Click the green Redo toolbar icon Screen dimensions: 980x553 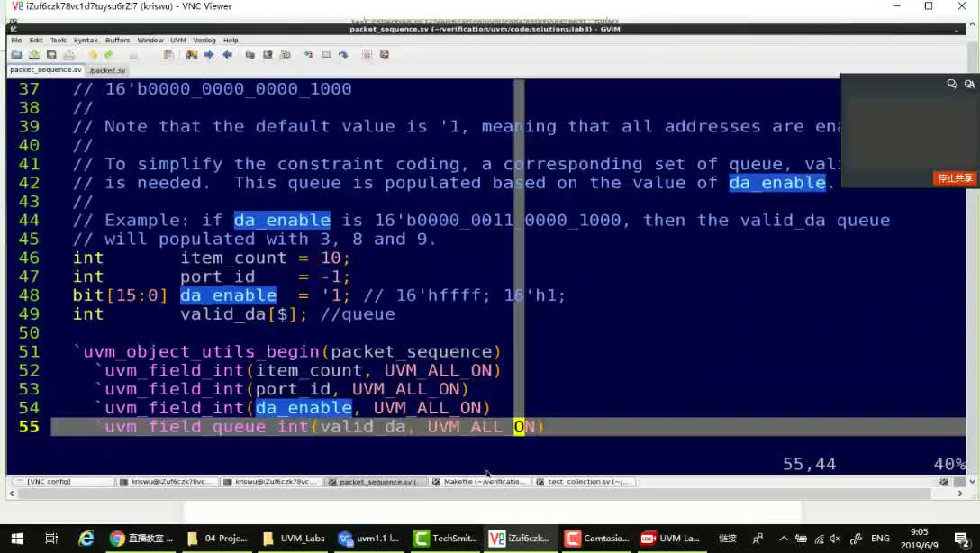(x=109, y=55)
